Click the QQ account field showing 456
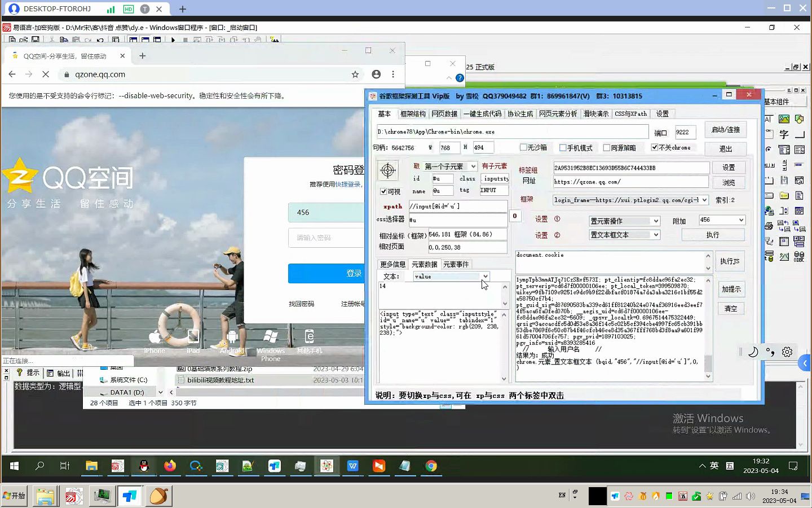Viewport: 812px width, 508px height. click(x=327, y=212)
